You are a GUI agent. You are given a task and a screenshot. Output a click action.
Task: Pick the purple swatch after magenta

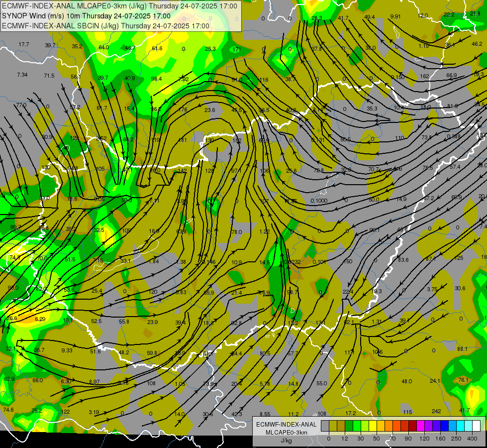(x=429, y=426)
